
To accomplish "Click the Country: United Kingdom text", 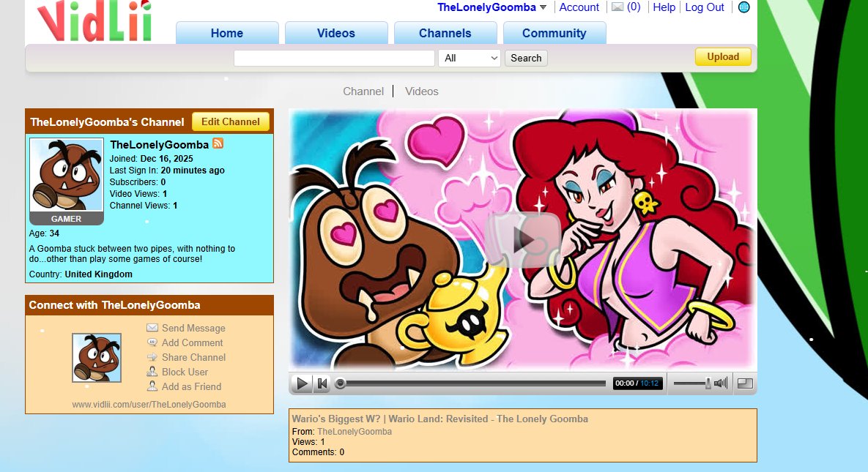I will click(x=81, y=274).
